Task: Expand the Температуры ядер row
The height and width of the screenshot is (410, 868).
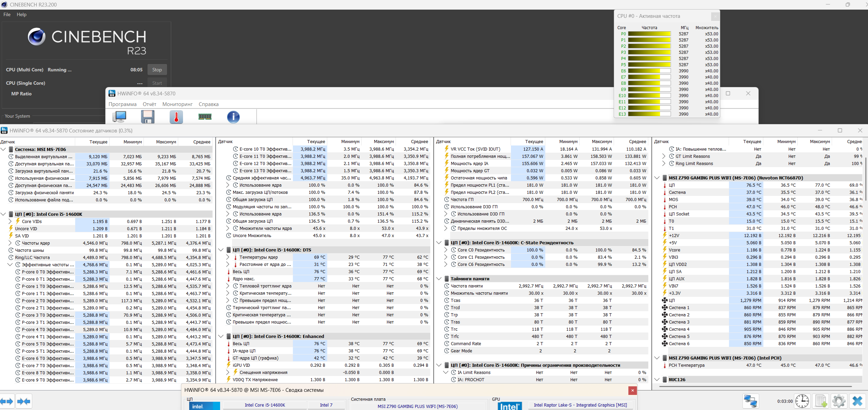Action: 228,257
